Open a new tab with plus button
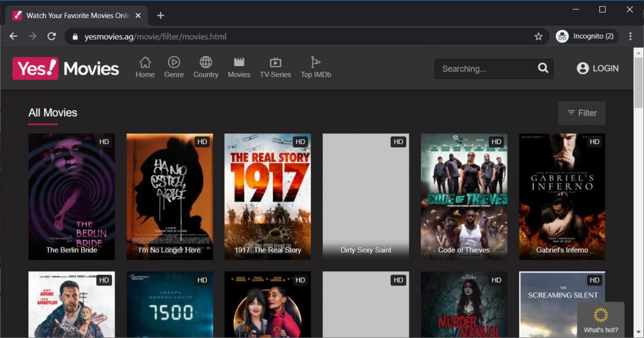Image resolution: width=644 pixels, height=338 pixels. tap(160, 16)
